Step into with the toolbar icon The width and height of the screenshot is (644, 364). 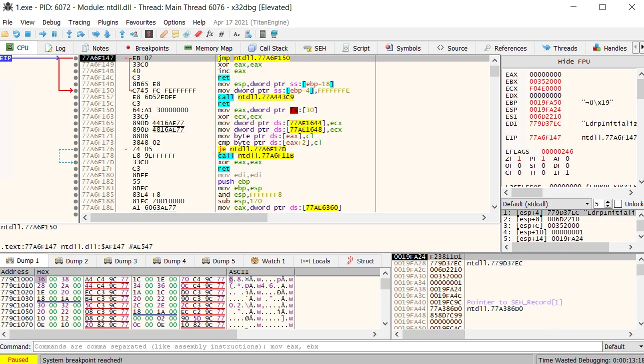tap(69, 34)
